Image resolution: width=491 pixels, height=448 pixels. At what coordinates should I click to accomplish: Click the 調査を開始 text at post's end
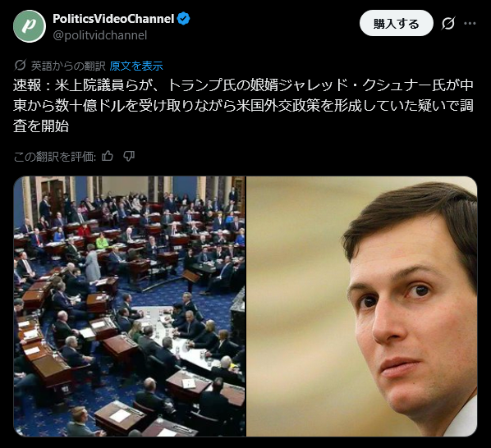[41, 126]
